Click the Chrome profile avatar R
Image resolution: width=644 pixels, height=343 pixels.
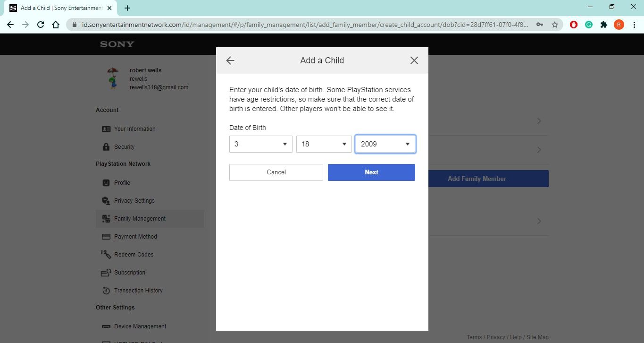pyautogui.click(x=619, y=25)
